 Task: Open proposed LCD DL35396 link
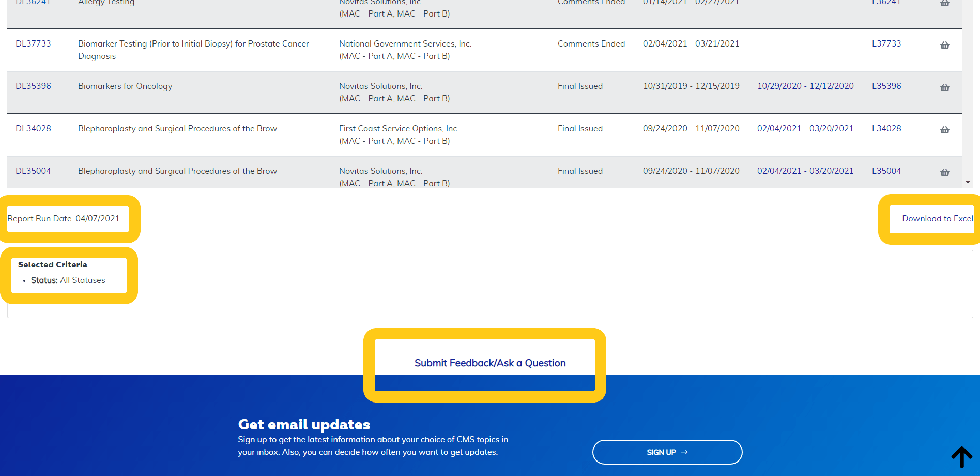click(x=33, y=86)
